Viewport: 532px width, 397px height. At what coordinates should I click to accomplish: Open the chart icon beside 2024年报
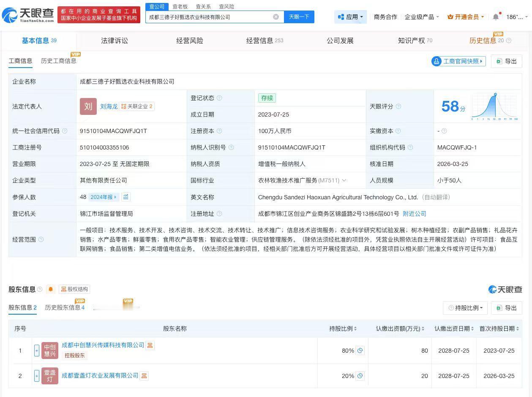click(x=126, y=197)
